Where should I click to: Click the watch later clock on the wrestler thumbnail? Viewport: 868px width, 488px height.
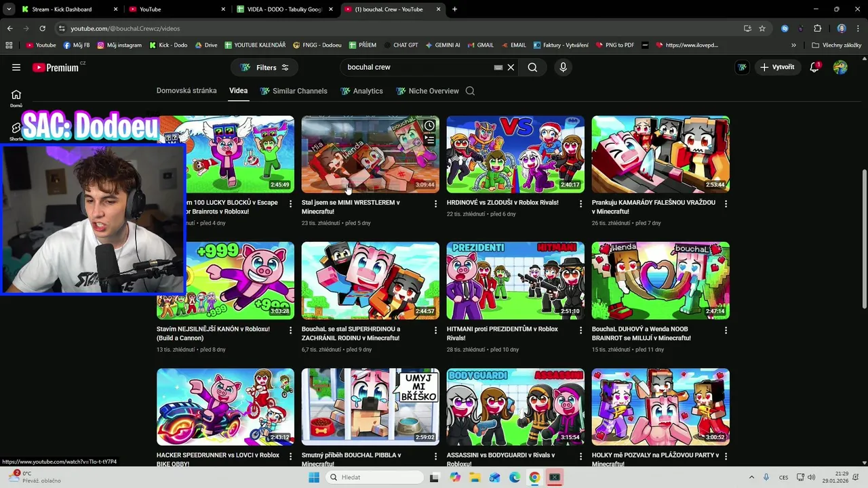tap(429, 126)
